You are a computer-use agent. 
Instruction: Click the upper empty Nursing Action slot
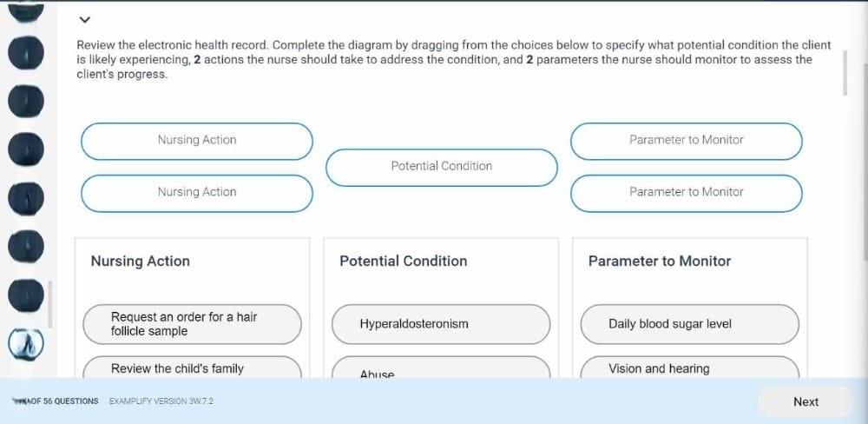[197, 141]
